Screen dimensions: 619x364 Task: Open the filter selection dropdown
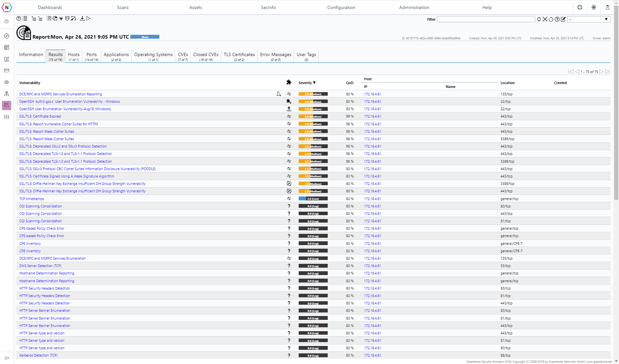point(589,19)
